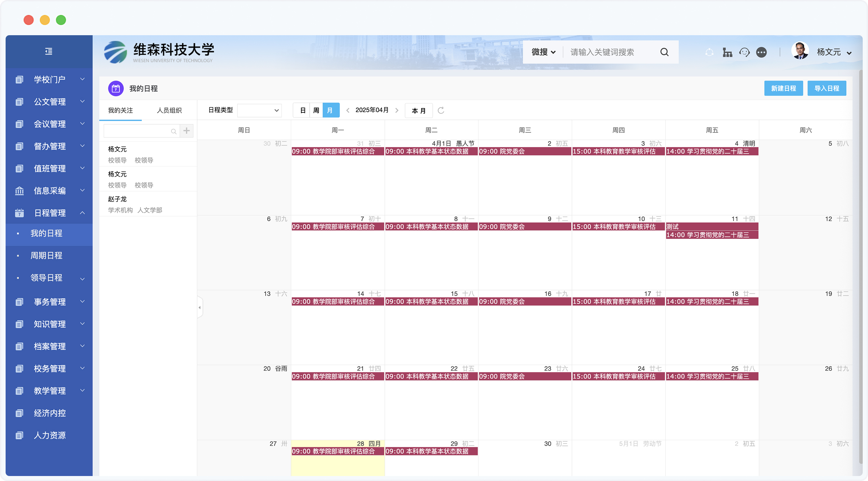Click the 档案管理 sidebar icon
The width and height of the screenshot is (868, 481).
pos(19,346)
